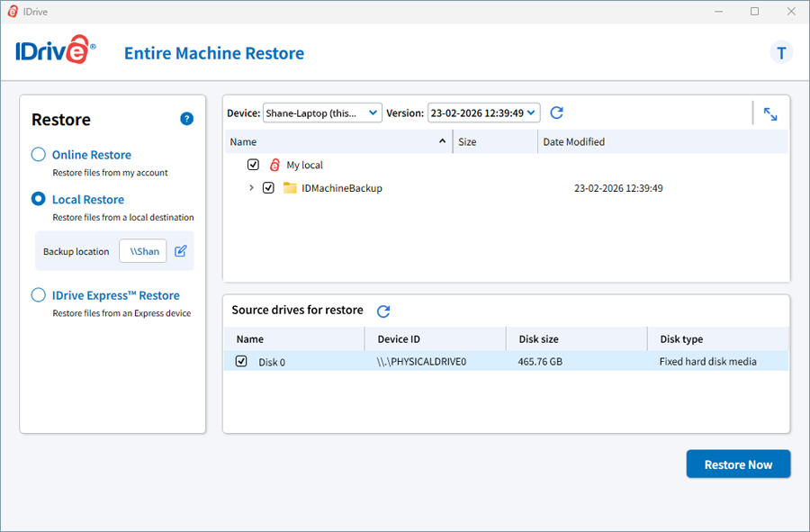The image size is (810, 532).
Task: Expand the IDMachineBackup tree node
Action: click(x=251, y=188)
